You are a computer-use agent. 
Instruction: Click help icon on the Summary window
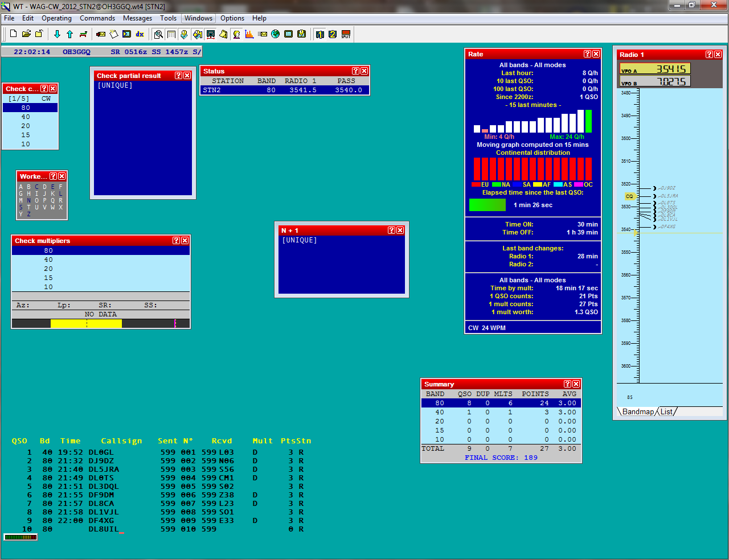567,384
